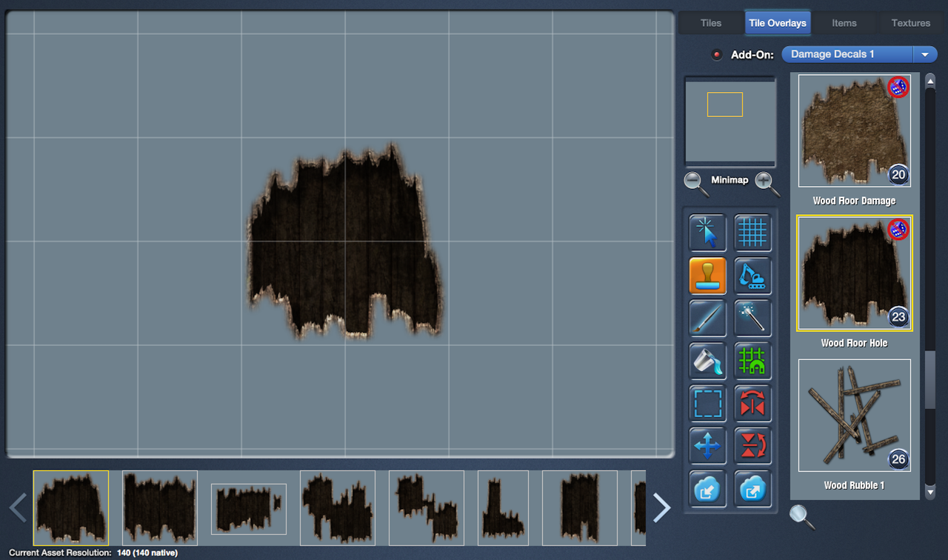Open the Damage Decals 1 dropdown
This screenshot has height=560, width=948.
pyautogui.click(x=924, y=55)
